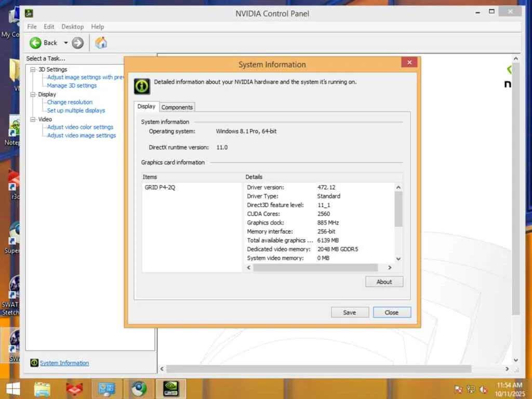
Task: Collapse the 3D Settings tree node
Action: 33,70
